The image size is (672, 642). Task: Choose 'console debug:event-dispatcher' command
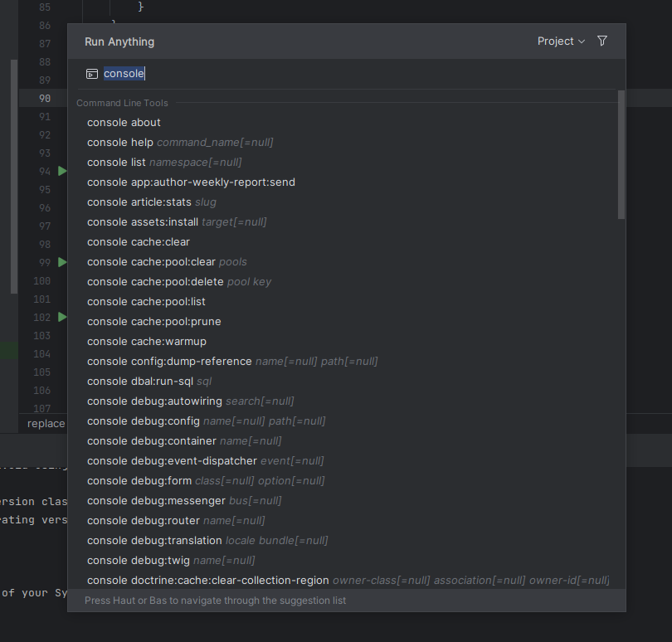[347, 461]
